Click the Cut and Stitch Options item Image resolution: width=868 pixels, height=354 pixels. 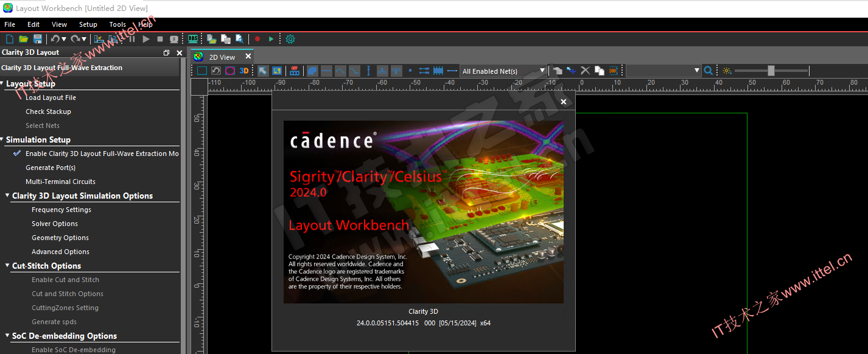68,294
